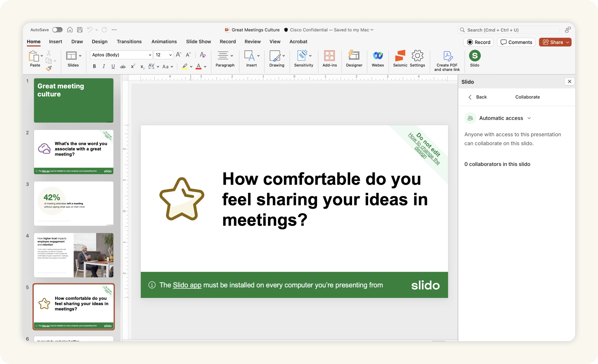Click the Add-ins grid icon
Viewport: 598px width, 364px height.
tap(329, 56)
